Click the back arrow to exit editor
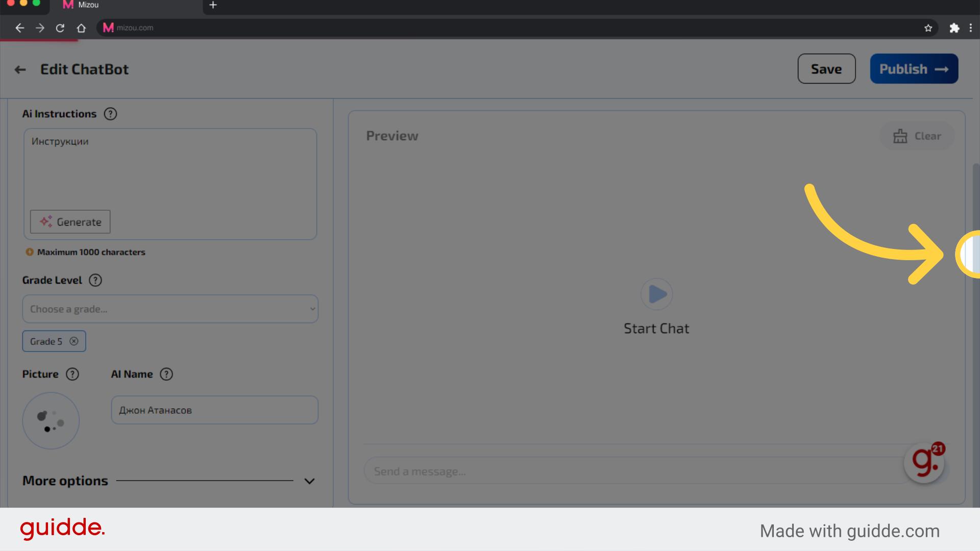This screenshot has width=980, height=551. tap(20, 69)
